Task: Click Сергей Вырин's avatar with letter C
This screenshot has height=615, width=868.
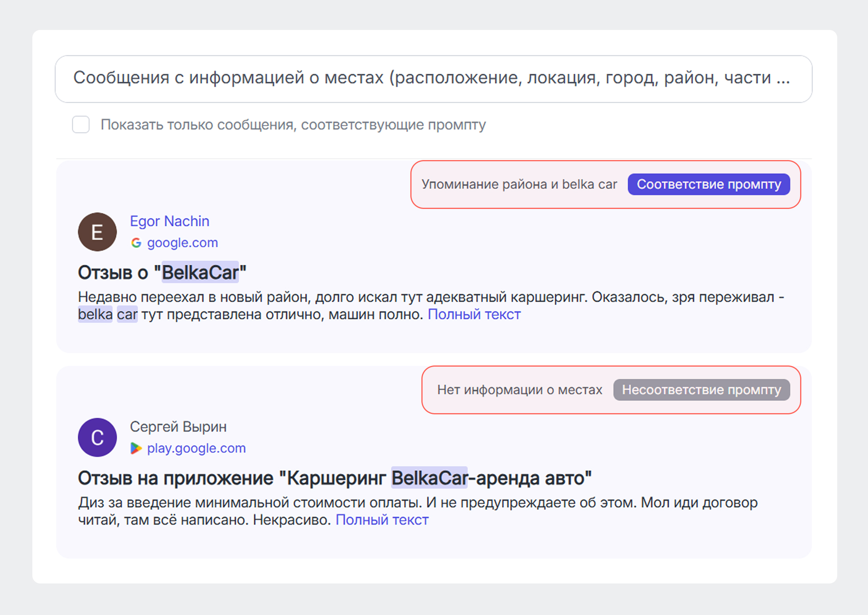Action: pyautogui.click(x=97, y=438)
